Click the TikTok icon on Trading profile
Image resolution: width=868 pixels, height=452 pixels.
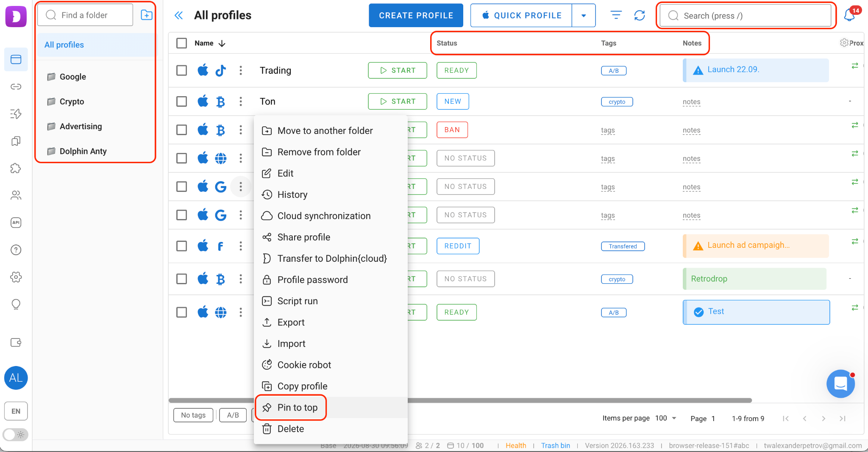pyautogui.click(x=221, y=70)
